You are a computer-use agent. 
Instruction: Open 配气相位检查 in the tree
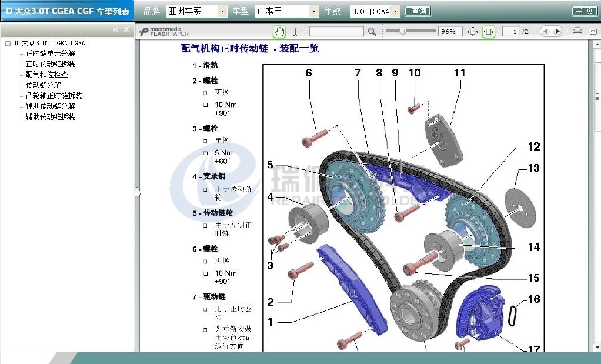pyautogui.click(x=46, y=75)
